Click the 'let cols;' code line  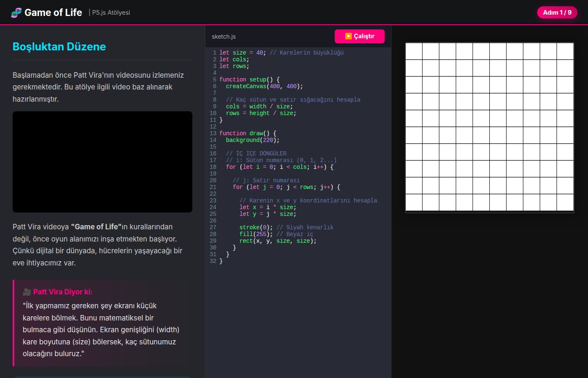[x=234, y=59]
